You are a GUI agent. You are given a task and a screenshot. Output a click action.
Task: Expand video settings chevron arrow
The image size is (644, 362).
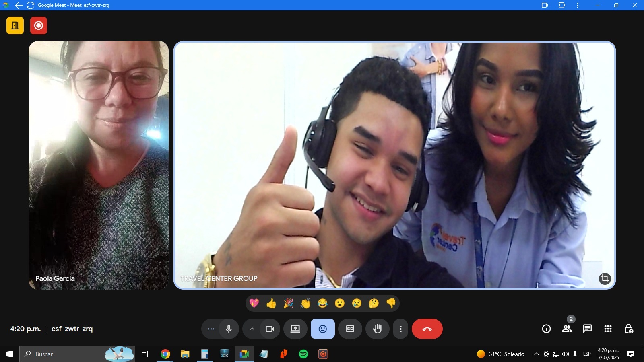[252, 329]
